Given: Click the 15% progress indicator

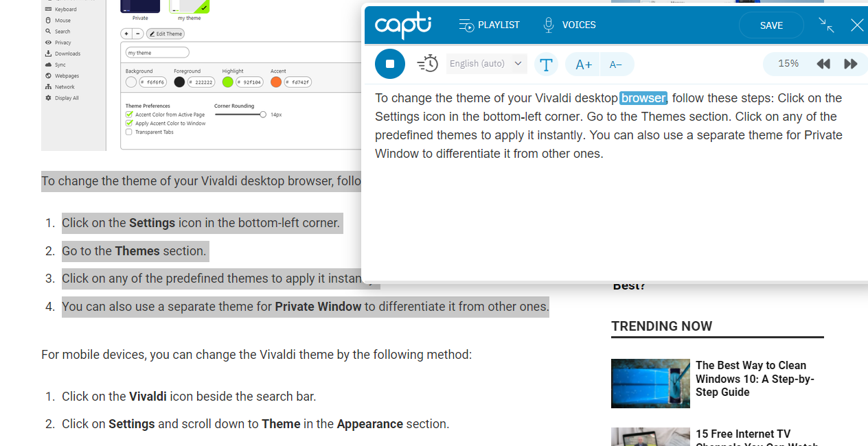Looking at the screenshot, I should point(788,64).
